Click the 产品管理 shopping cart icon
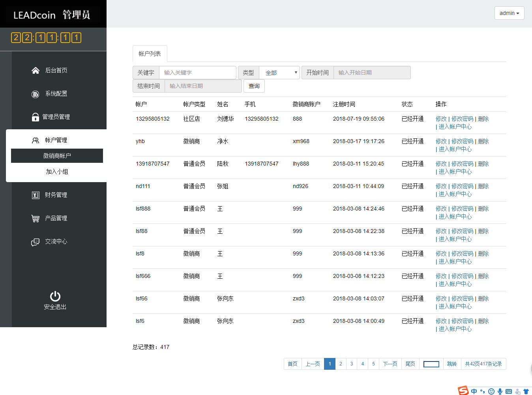Image resolution: width=532 pixels, height=395 pixels. (x=36, y=218)
